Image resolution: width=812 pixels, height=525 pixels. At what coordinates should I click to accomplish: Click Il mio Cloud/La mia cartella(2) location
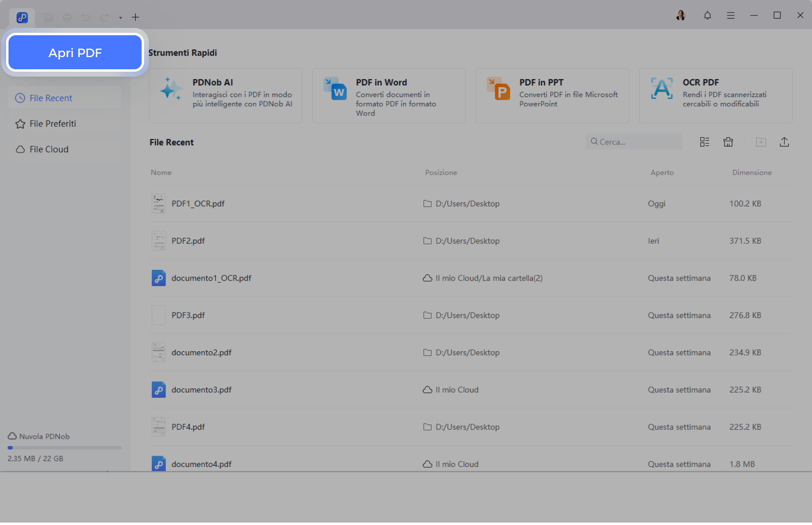pyautogui.click(x=489, y=278)
